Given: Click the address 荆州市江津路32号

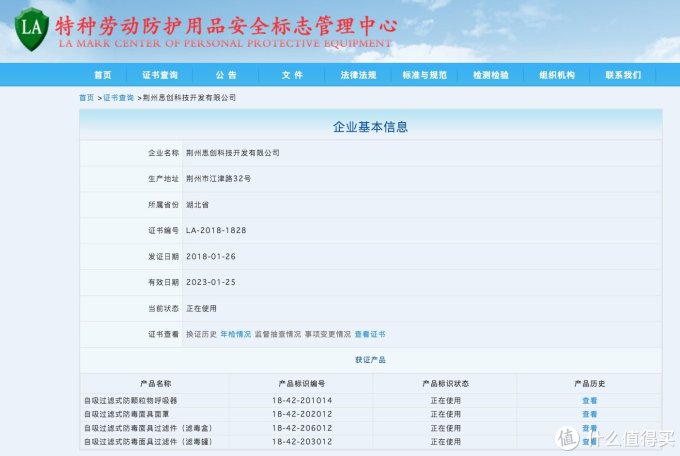Looking at the screenshot, I should 218,179.
